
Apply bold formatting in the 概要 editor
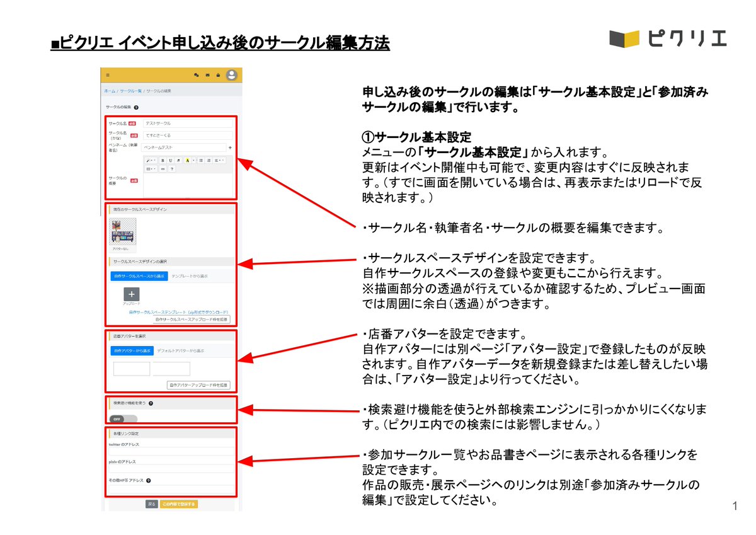click(x=163, y=161)
